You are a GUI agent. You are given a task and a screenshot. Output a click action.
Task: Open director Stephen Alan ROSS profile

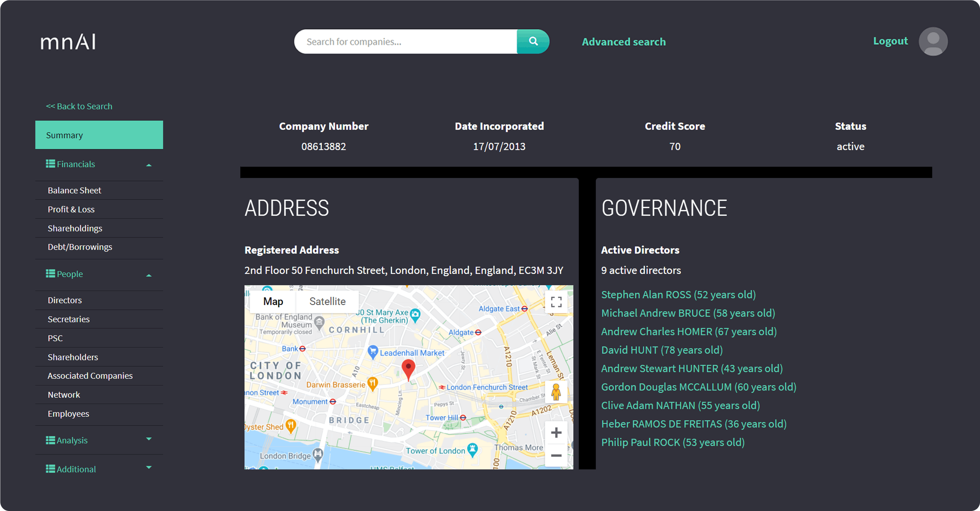pyautogui.click(x=678, y=295)
